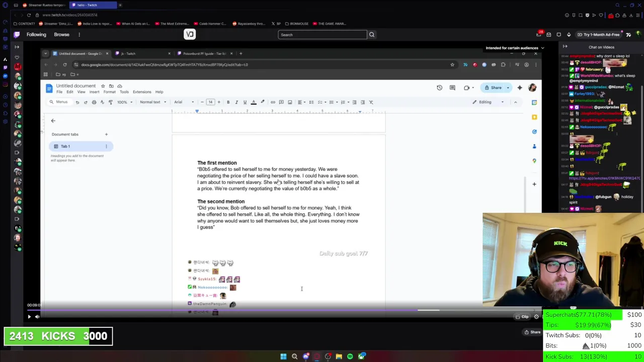Screen dimensions: 644x362
Task: Click the insert link icon
Action: 273,102
